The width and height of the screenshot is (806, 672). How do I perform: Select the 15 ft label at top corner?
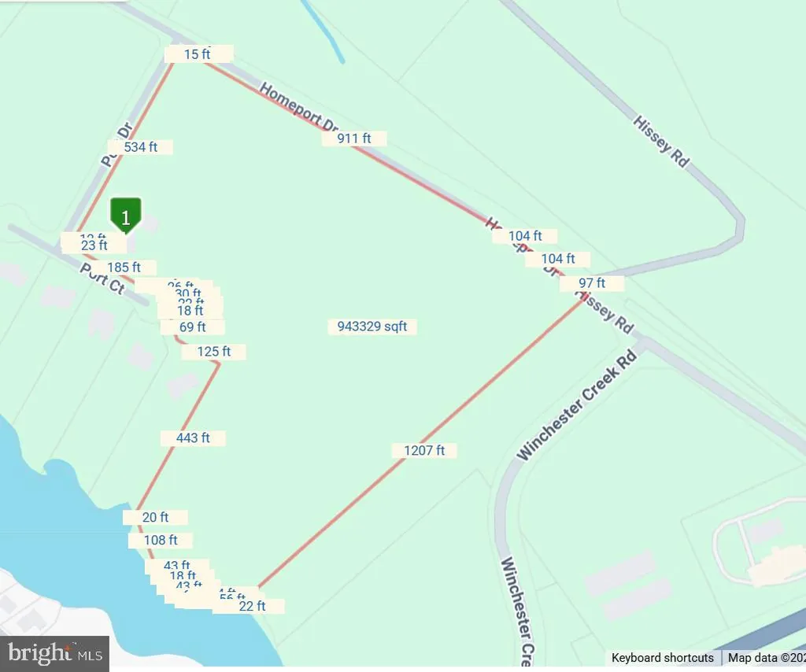click(198, 54)
